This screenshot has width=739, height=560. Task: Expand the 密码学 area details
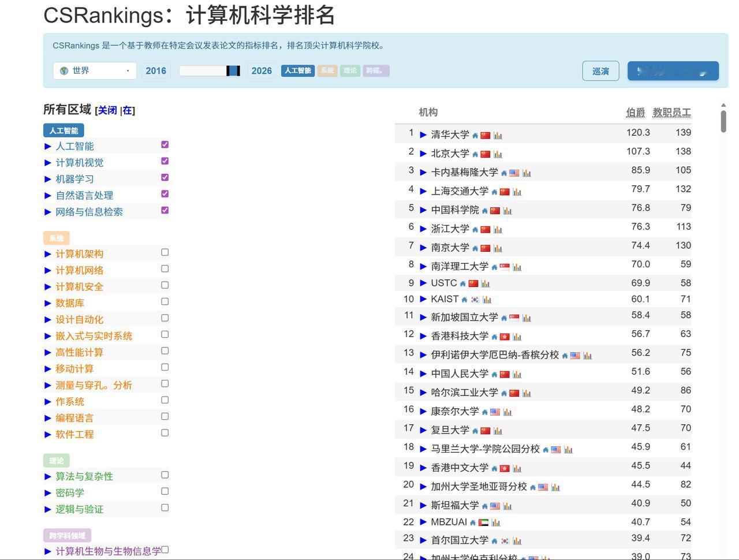point(48,493)
